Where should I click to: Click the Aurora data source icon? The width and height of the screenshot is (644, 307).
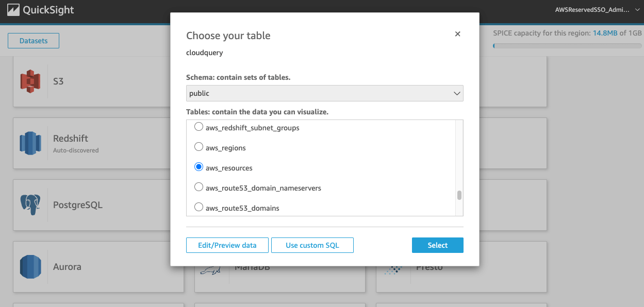click(x=30, y=267)
